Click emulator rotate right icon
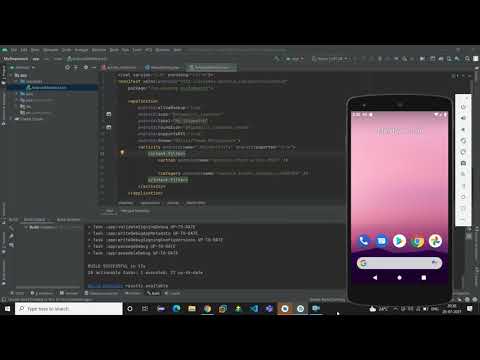The image size is (480, 360). click(463, 152)
